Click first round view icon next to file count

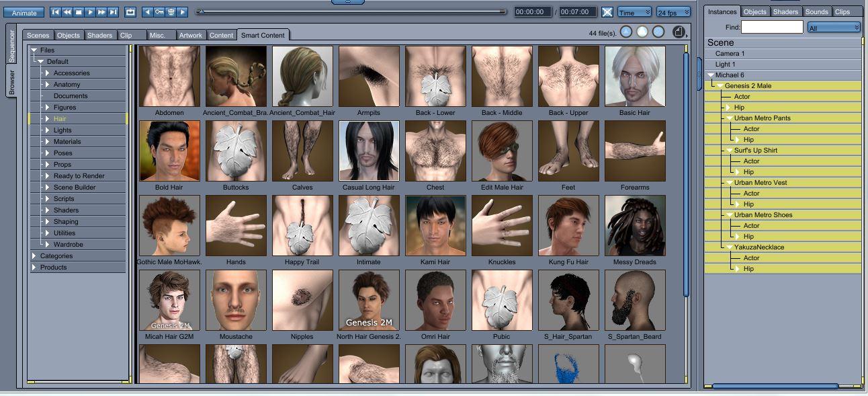pyautogui.click(x=626, y=32)
